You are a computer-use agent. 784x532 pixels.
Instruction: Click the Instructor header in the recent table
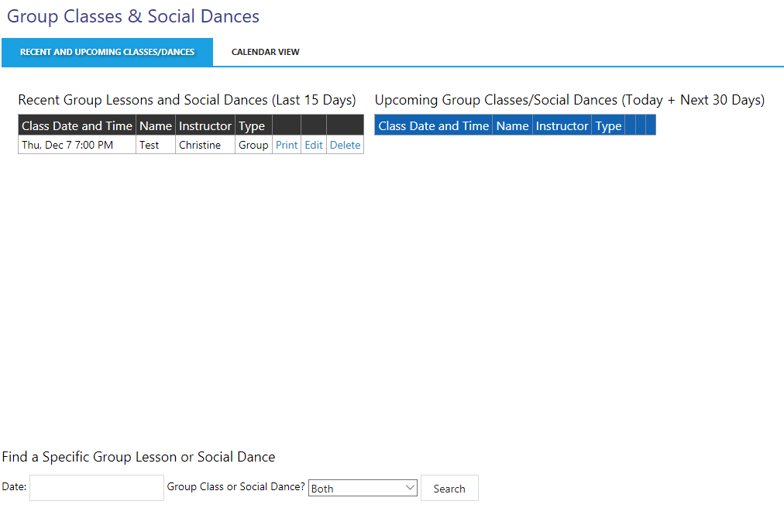pos(205,125)
